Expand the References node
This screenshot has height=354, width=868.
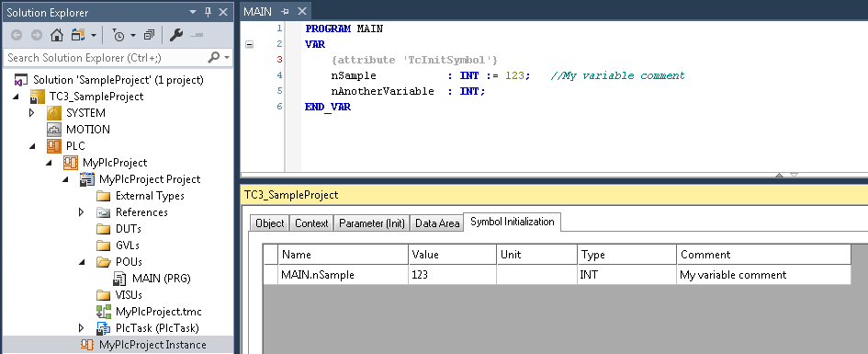(82, 212)
